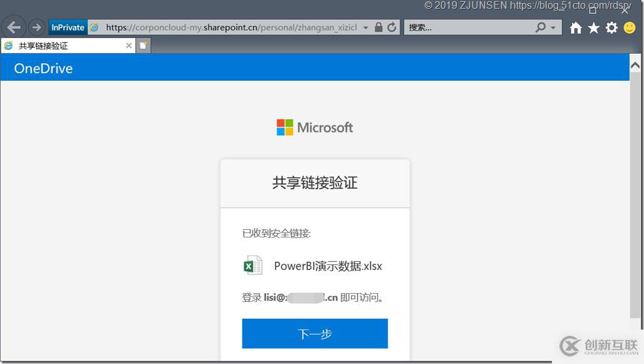The image size is (644, 364).
Task: Click the sharepoint.cn address bar URL
Action: 231,28
